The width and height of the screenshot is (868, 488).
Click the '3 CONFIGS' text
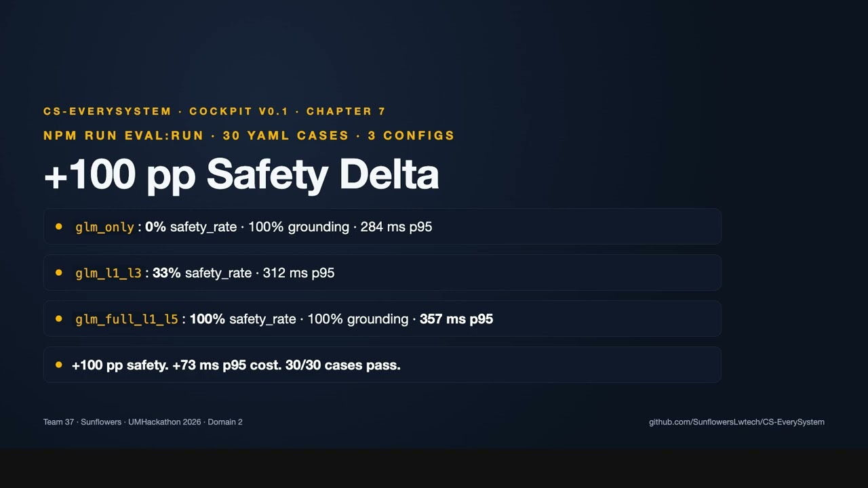pyautogui.click(x=411, y=136)
